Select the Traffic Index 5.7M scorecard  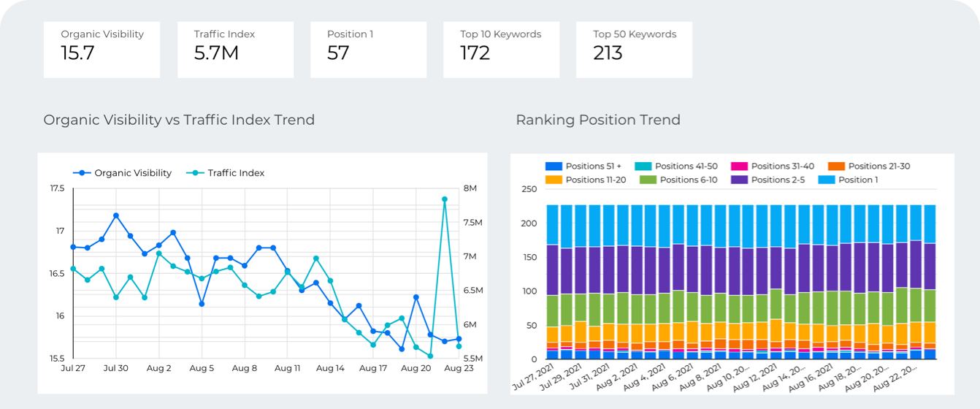235,49
